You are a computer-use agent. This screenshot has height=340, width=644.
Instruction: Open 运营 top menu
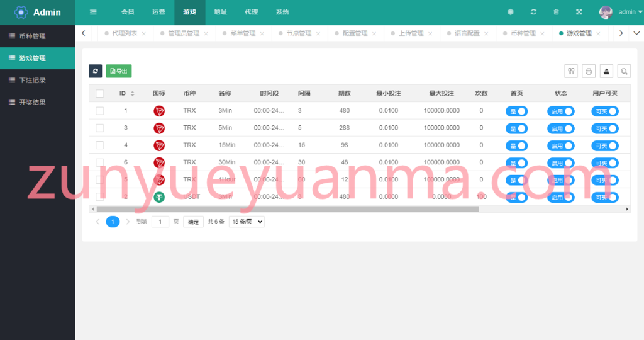[158, 13]
